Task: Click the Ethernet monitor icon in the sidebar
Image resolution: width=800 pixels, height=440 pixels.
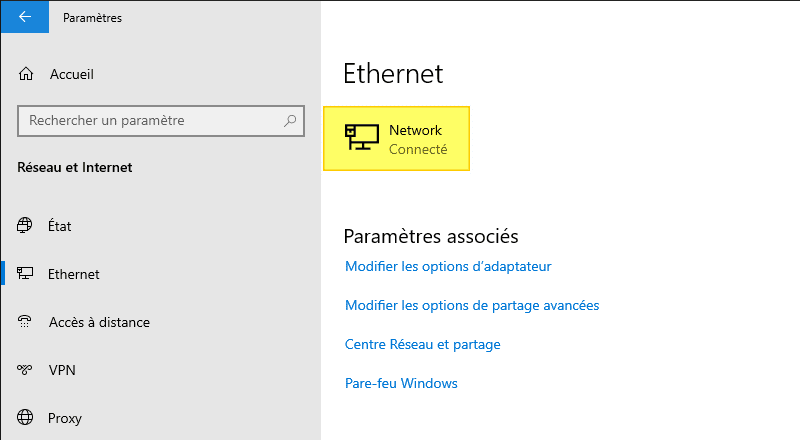Action: (x=25, y=274)
